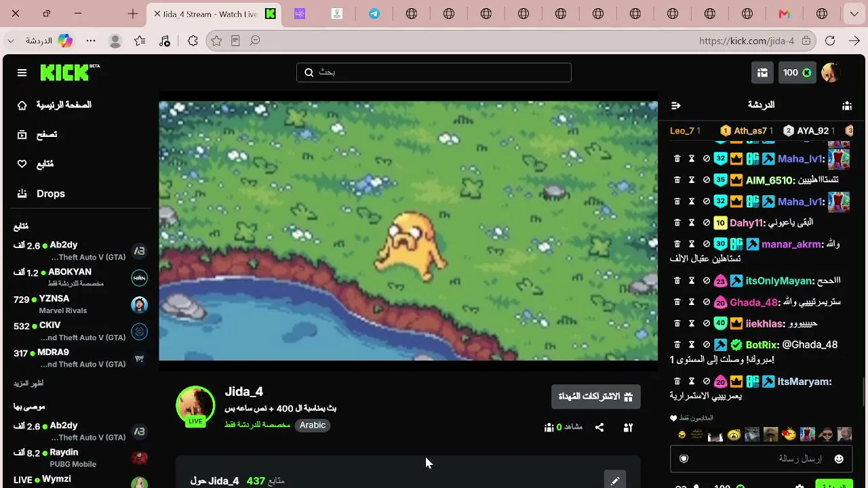Screen dimensions: 868x488
Task: Click the address bar URL kick.com/jida-4
Action: (x=747, y=41)
